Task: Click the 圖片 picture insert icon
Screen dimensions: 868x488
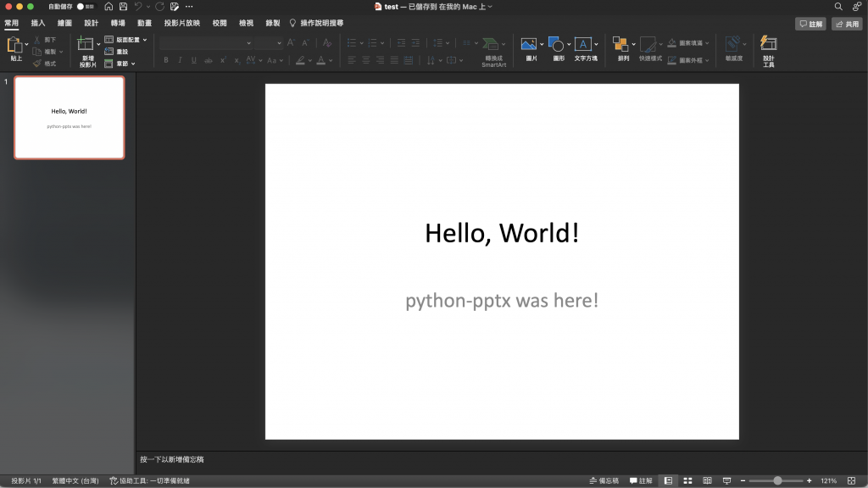Action: tap(529, 44)
